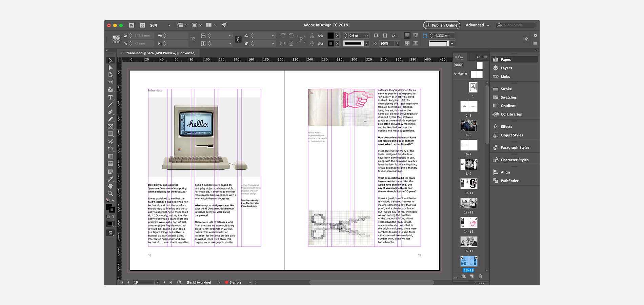This screenshot has height=305, width=644.
Task: Click the Publish Online button
Action: 442,25
